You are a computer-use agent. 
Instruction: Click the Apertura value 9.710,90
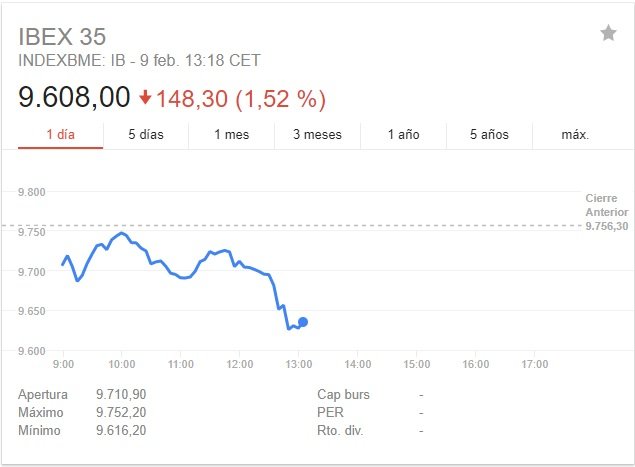tap(121, 394)
